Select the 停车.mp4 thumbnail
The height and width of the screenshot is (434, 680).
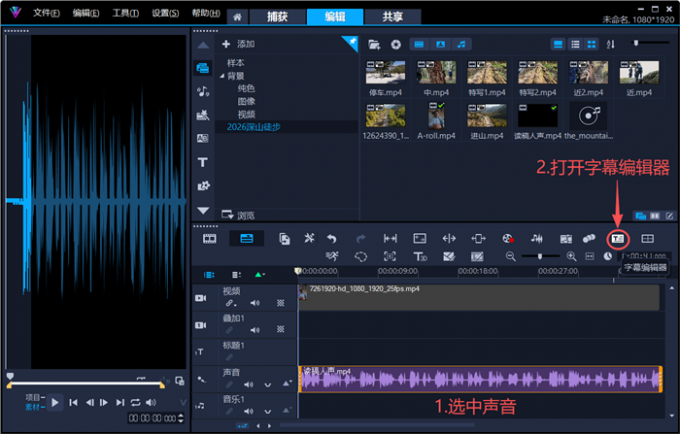pyautogui.click(x=385, y=73)
